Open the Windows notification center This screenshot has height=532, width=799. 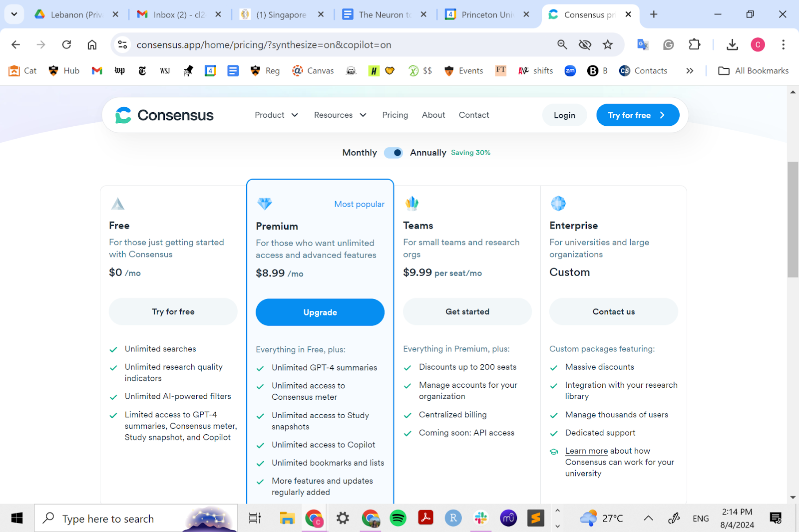coord(776,518)
